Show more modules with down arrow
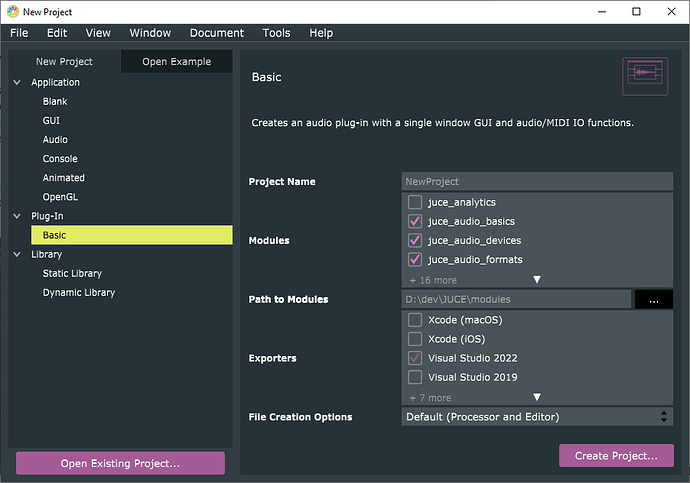The height and width of the screenshot is (483, 690). tap(536, 280)
